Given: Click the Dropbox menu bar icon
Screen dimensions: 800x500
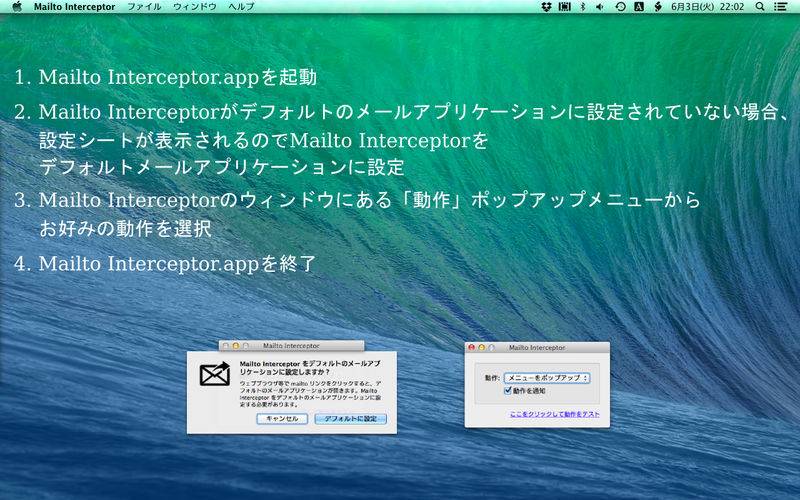Looking at the screenshot, I should [546, 6].
